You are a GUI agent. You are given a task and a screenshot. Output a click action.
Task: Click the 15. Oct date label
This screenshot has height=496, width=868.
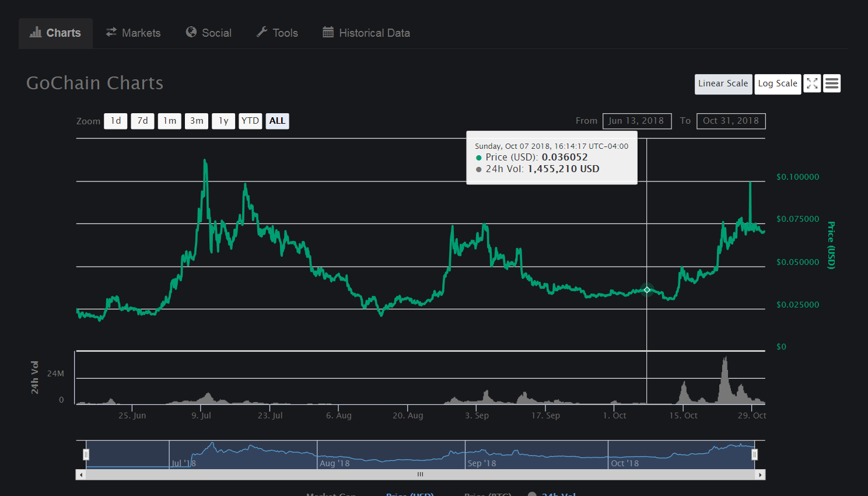(x=683, y=415)
